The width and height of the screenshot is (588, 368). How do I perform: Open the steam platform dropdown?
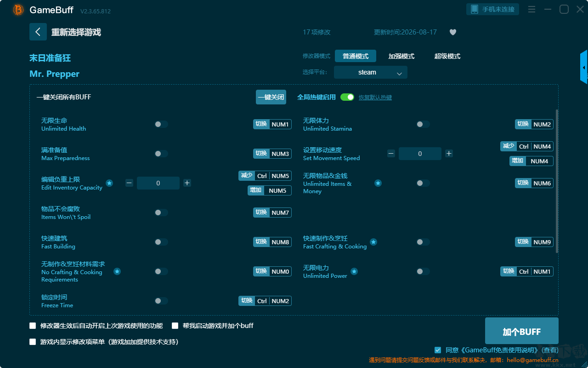point(371,72)
